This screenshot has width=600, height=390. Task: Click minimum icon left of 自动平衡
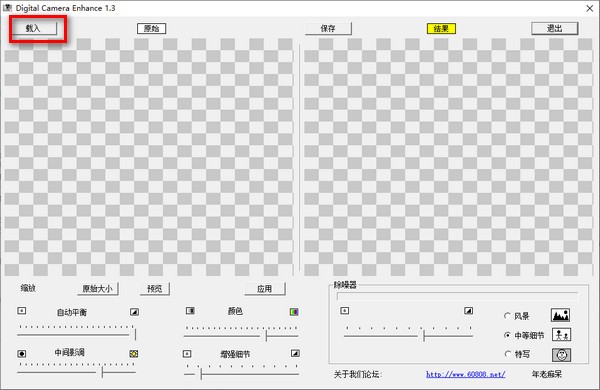22,311
